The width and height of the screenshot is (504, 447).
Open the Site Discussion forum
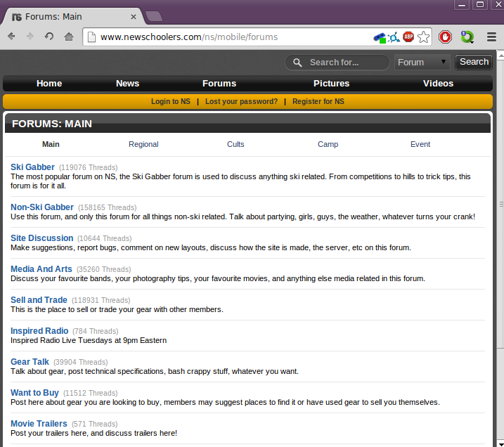coord(41,238)
